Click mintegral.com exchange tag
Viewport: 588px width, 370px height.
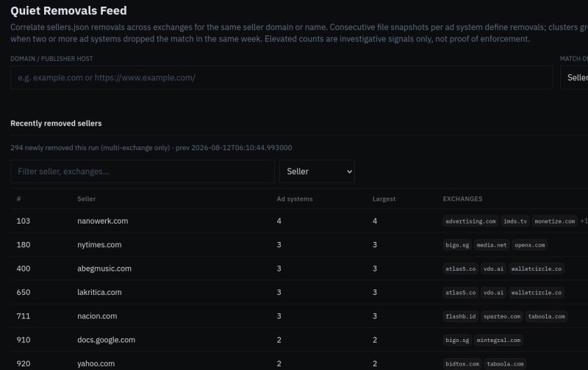click(x=498, y=341)
